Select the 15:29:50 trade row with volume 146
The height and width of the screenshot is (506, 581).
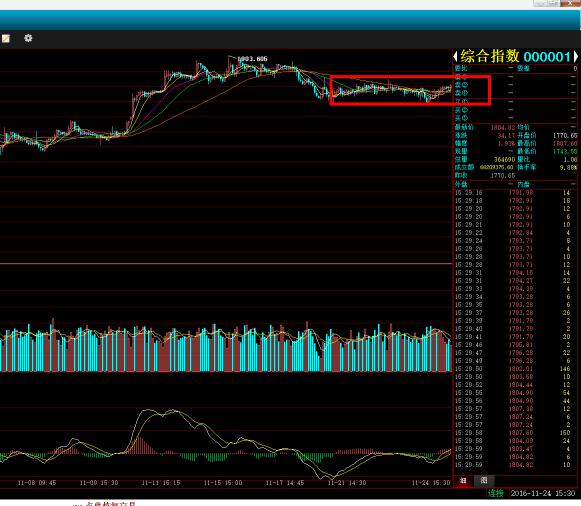(x=515, y=369)
